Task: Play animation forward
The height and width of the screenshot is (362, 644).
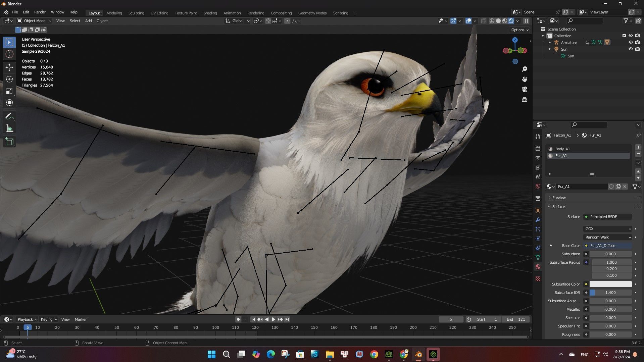Action: 274,319
